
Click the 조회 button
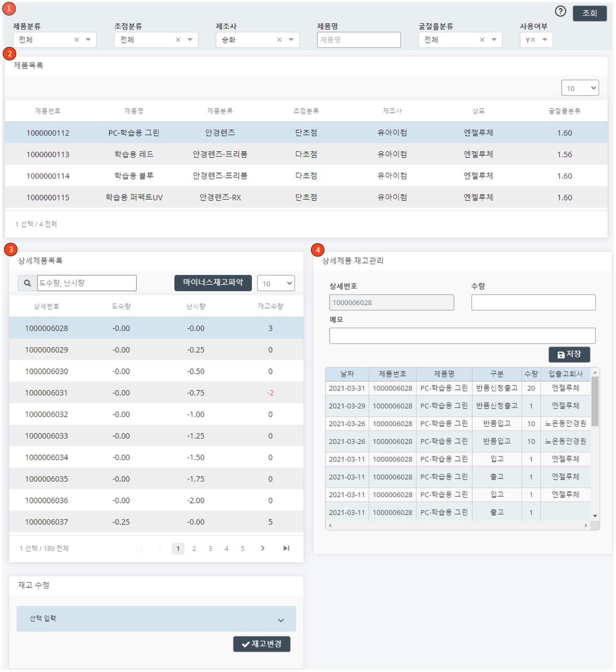coord(590,13)
